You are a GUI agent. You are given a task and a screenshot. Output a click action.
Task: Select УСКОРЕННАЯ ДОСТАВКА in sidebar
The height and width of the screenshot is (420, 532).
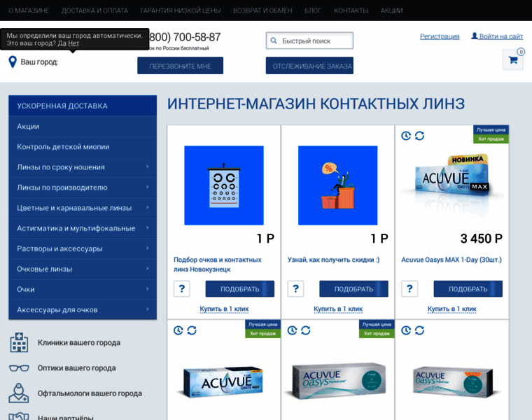coord(83,106)
